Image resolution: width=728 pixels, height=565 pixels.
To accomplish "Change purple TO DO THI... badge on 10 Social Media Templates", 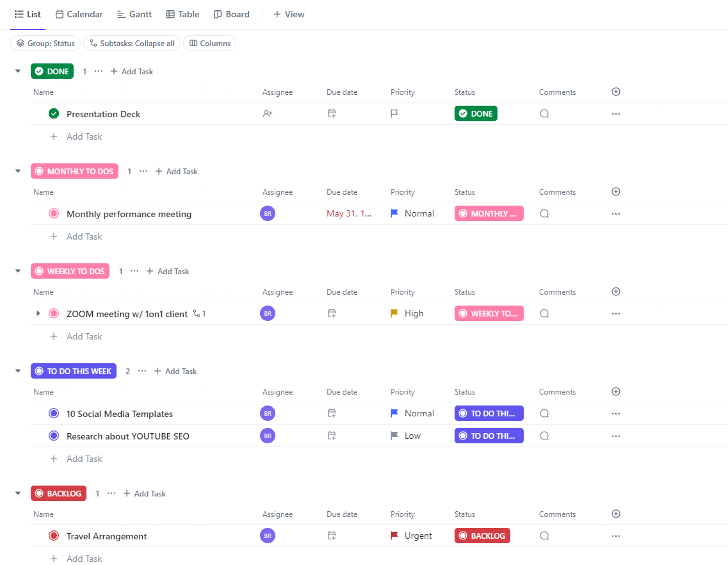I will (489, 413).
